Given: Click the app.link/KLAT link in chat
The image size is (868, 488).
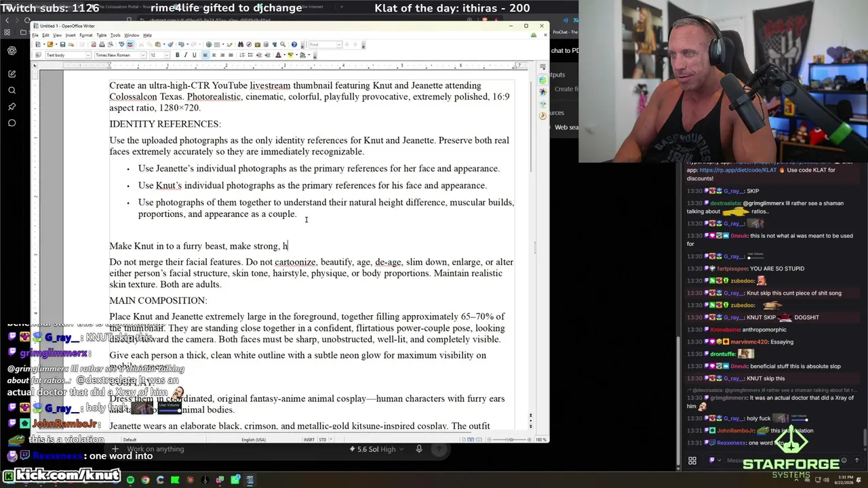Looking at the screenshot, I should [x=738, y=169].
